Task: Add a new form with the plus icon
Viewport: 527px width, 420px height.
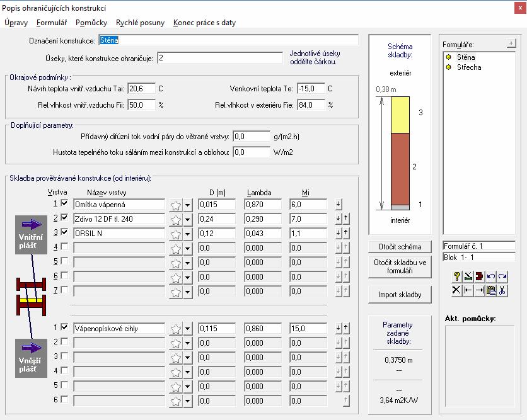Action: tap(511, 43)
